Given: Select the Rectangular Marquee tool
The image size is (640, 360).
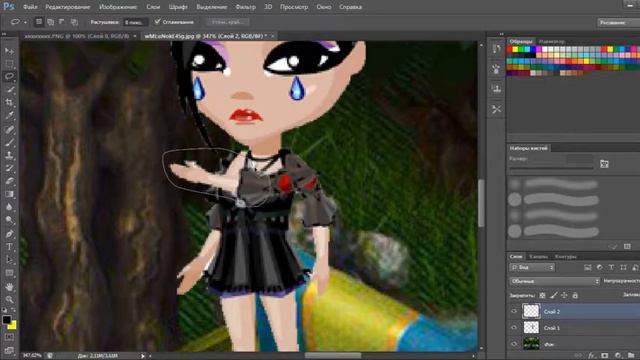Looking at the screenshot, I should (x=9, y=63).
